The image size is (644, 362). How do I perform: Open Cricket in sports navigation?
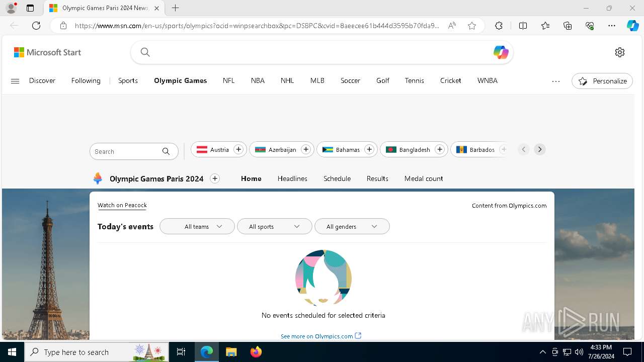451,80
